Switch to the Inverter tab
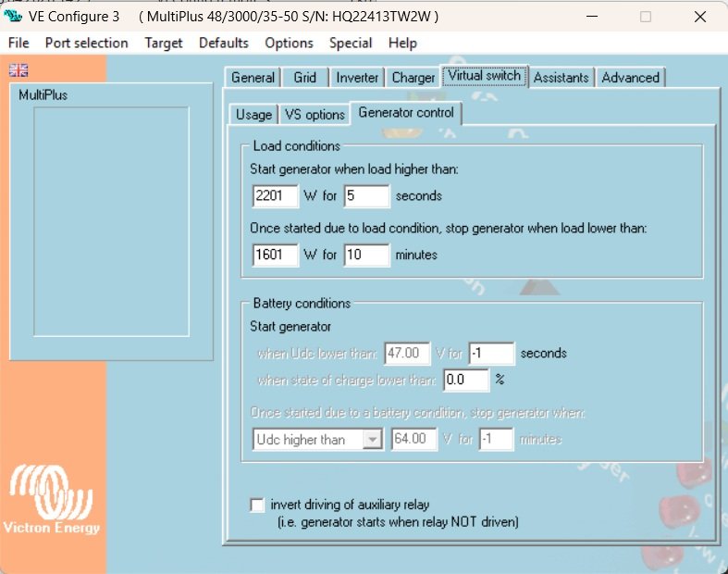The image size is (728, 574). (x=356, y=77)
